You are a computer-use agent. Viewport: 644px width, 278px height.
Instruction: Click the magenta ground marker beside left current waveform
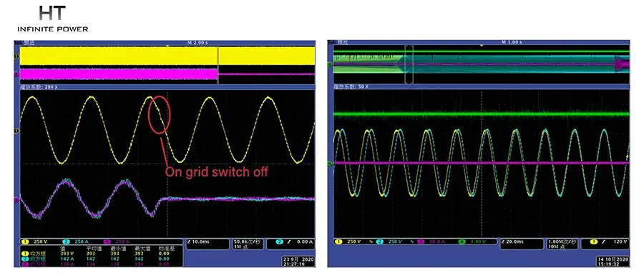pyautogui.click(x=17, y=200)
